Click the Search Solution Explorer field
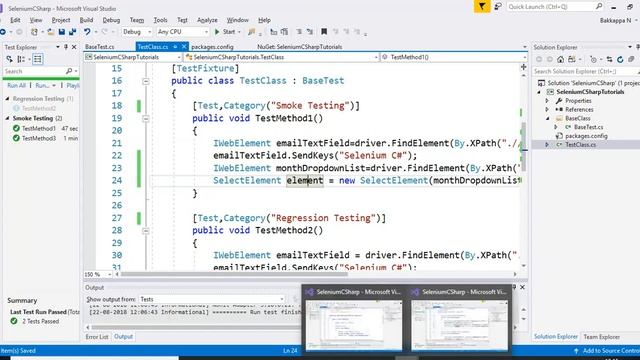Screen dimensions: 640x360 585,71
